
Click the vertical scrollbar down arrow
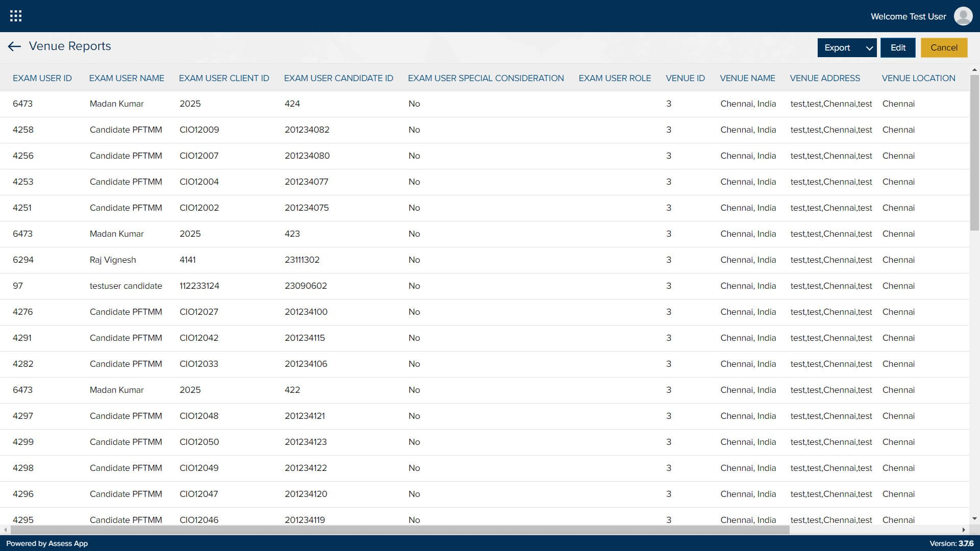tap(974, 519)
